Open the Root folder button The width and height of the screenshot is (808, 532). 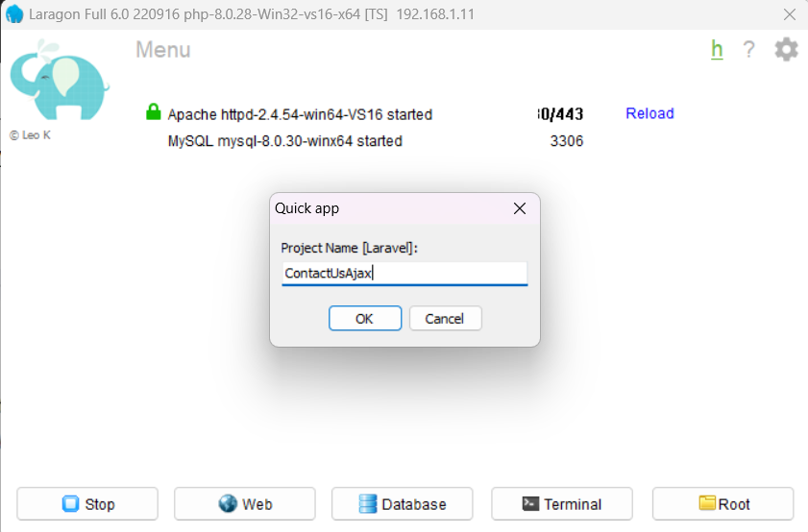723,504
